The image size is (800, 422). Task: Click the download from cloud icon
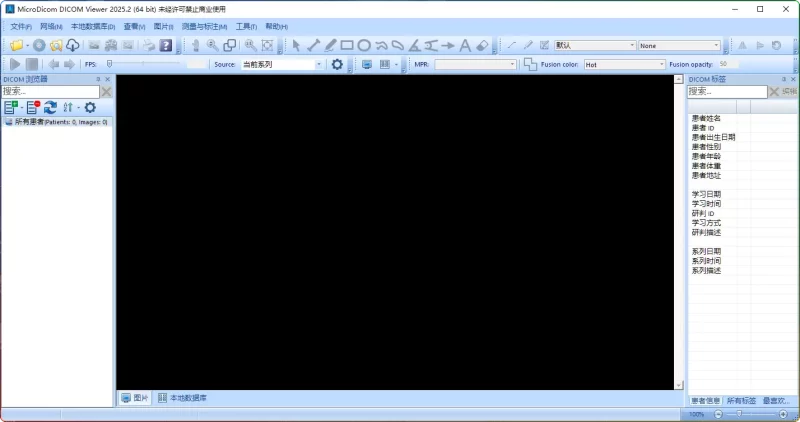pos(73,45)
